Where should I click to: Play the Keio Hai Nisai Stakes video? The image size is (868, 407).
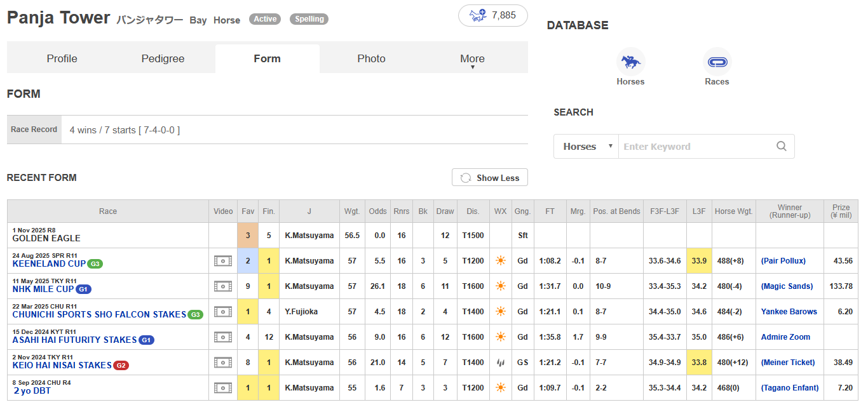tap(222, 363)
